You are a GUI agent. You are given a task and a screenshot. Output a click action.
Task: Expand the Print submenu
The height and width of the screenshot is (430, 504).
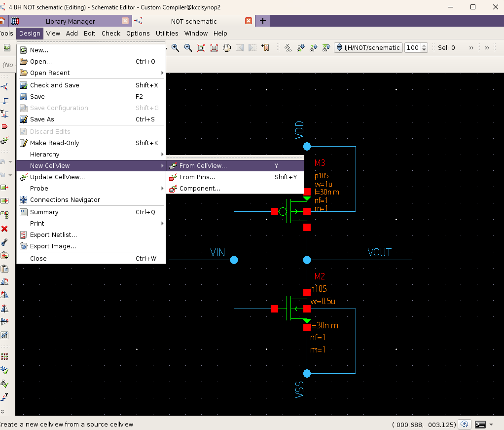(91, 223)
